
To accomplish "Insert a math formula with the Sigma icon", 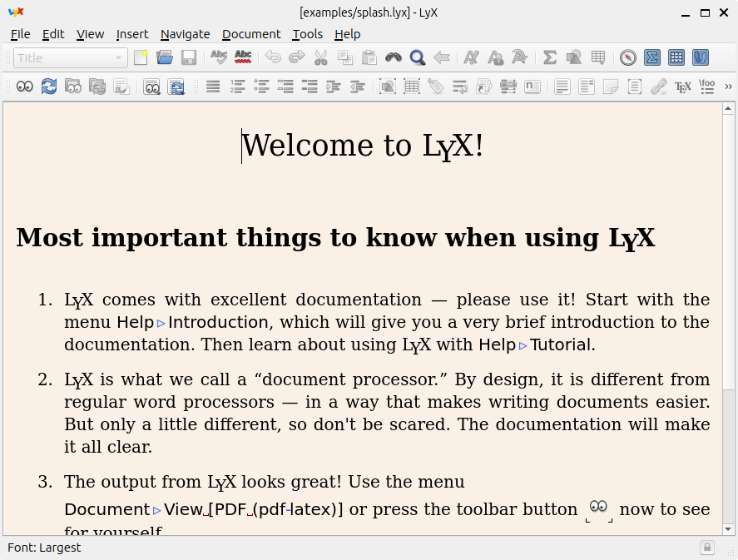I will pyautogui.click(x=548, y=58).
